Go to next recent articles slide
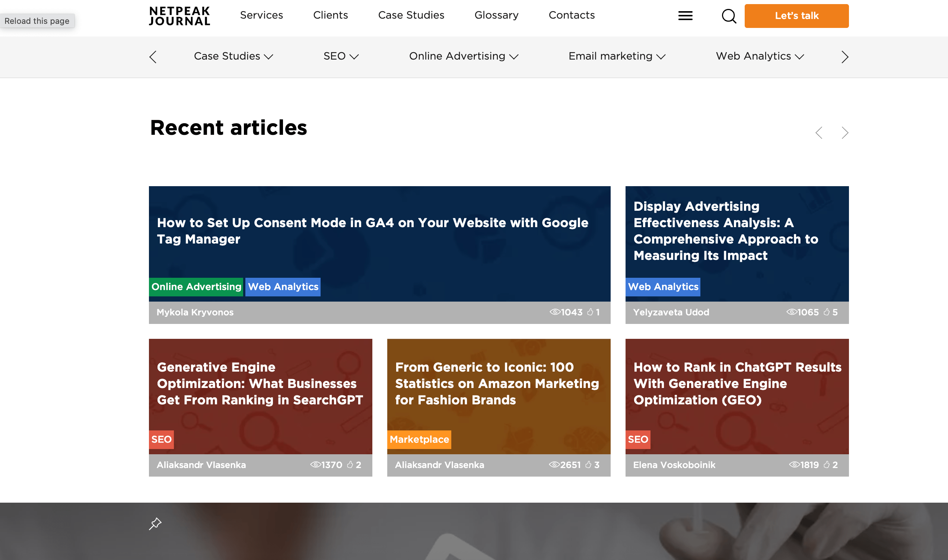The height and width of the screenshot is (560, 948). click(844, 133)
